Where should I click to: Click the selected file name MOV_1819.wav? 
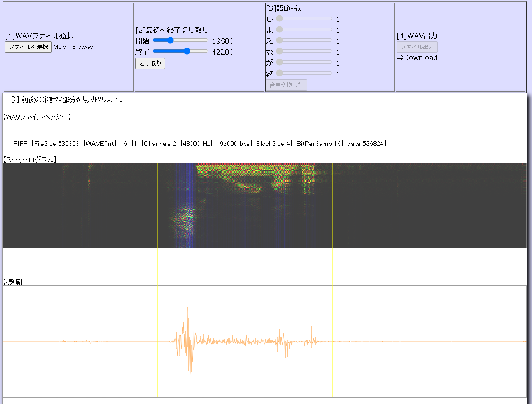[73, 47]
